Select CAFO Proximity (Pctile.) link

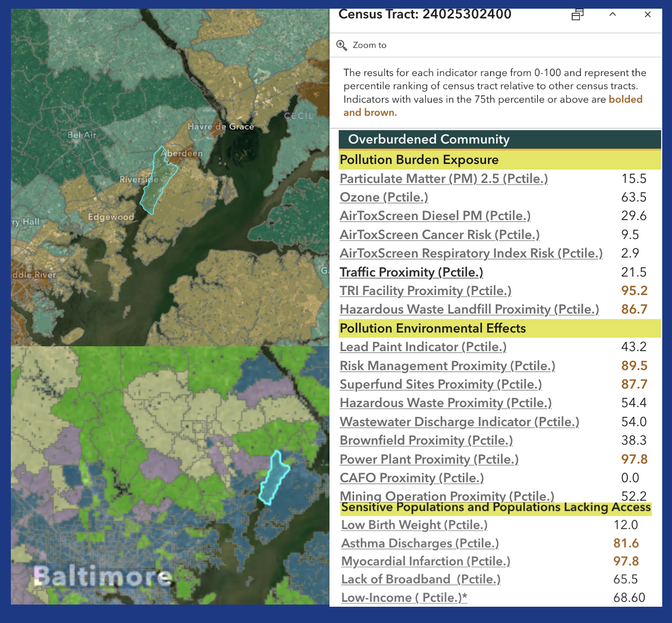coord(411,478)
